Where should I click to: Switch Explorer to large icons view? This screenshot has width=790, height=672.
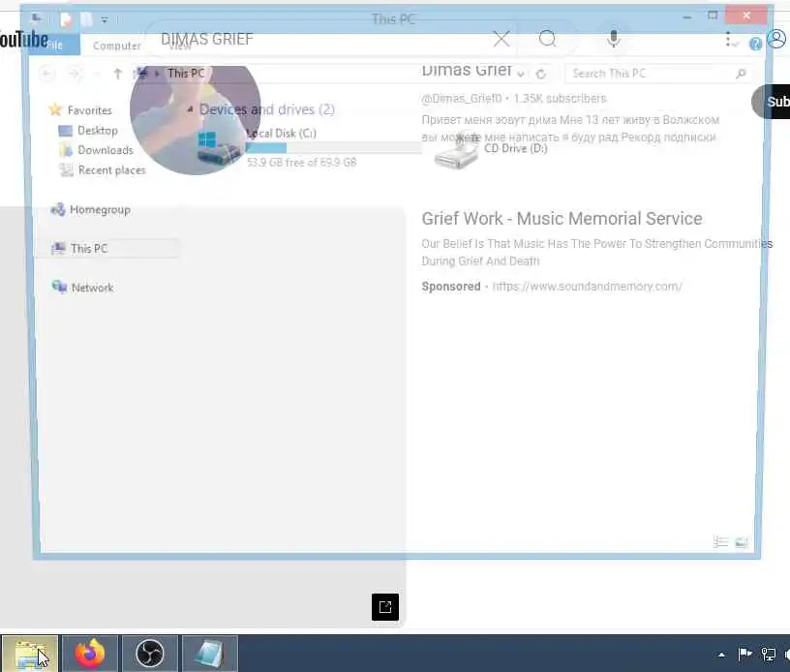tap(742, 542)
